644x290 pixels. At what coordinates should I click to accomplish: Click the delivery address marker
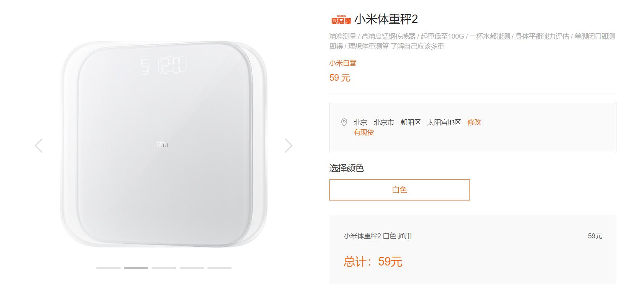tap(345, 122)
